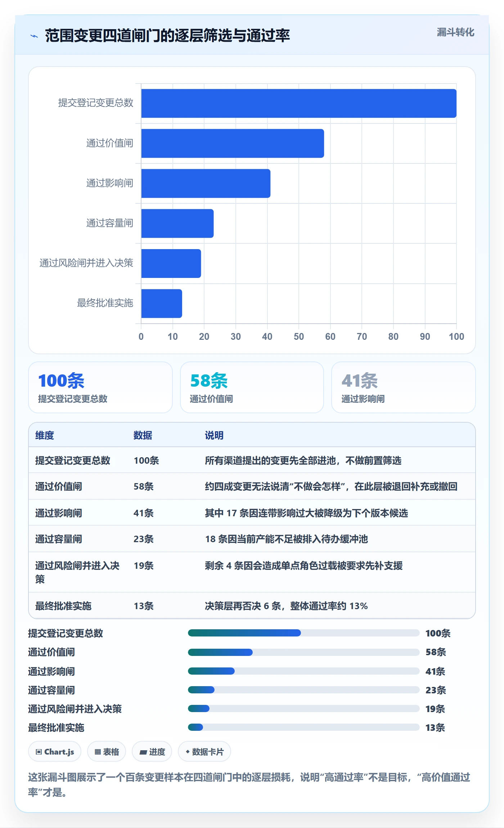Click the 通过容量闸 bar in the chart

pos(177,223)
